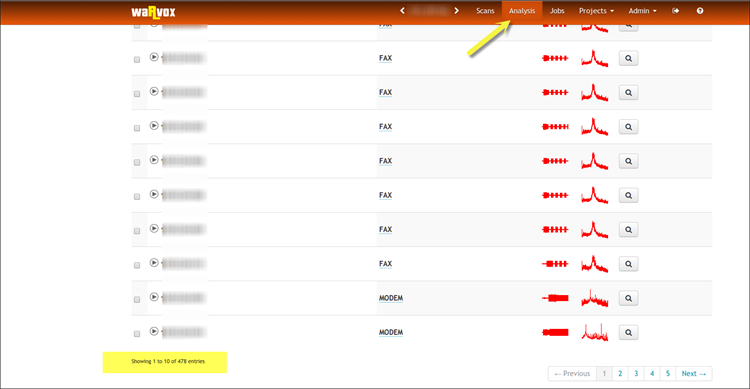750x389 pixels.
Task: Jump to pagination page 3
Action: pos(636,374)
